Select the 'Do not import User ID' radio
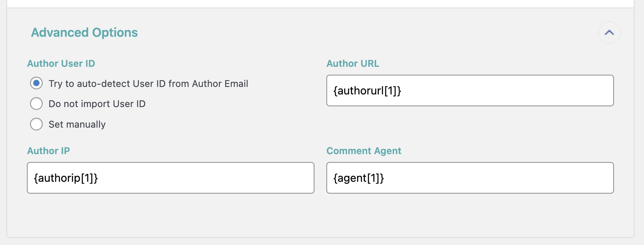This screenshot has height=245, width=644. (x=36, y=104)
